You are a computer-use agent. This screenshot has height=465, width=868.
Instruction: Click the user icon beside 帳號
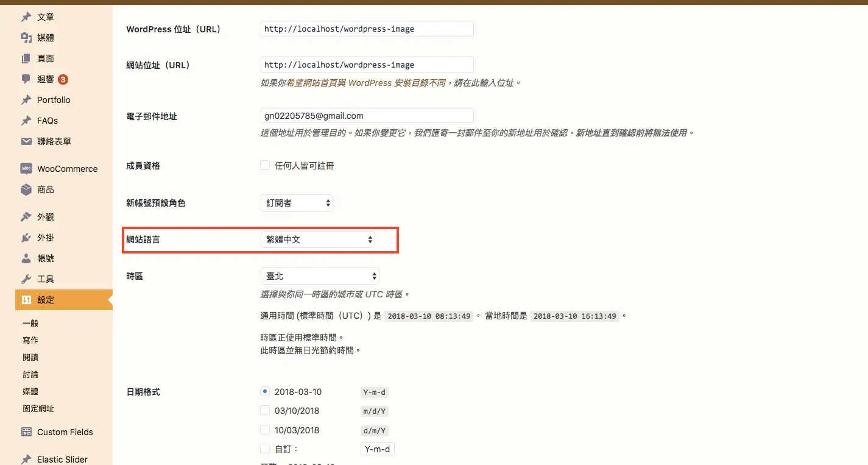(x=26, y=258)
